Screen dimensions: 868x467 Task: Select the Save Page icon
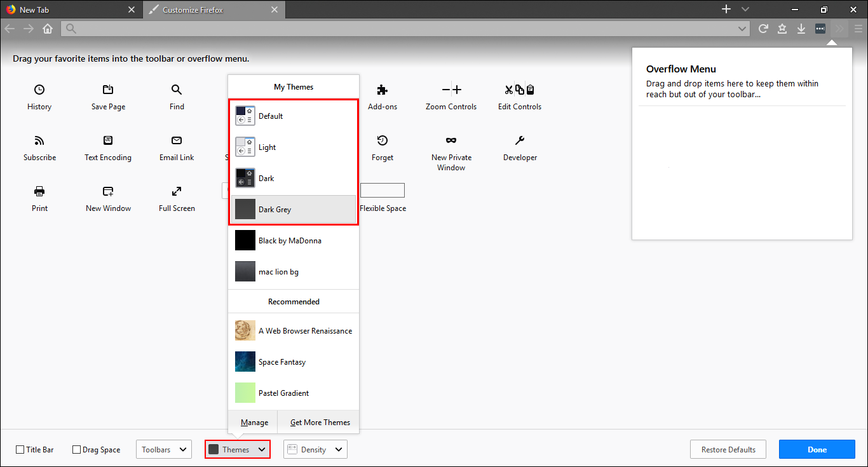(108, 90)
